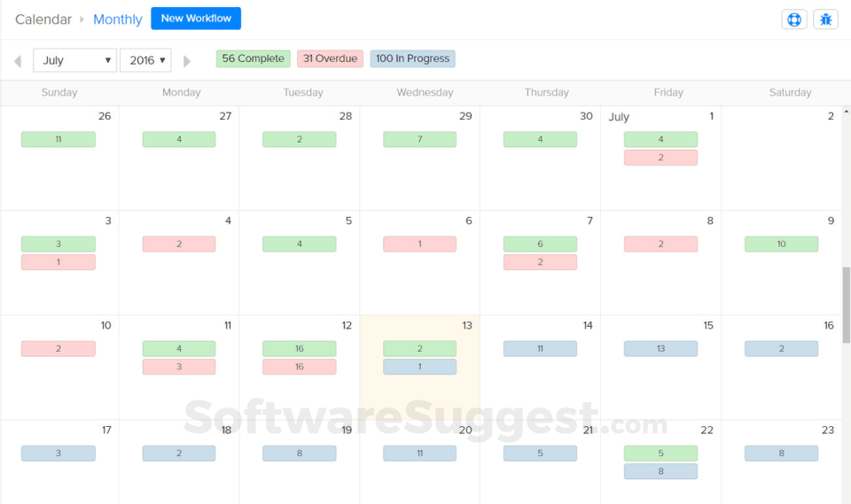Select the highlighted July 13 day cell
This screenshot has height=504, width=851.
(419, 394)
